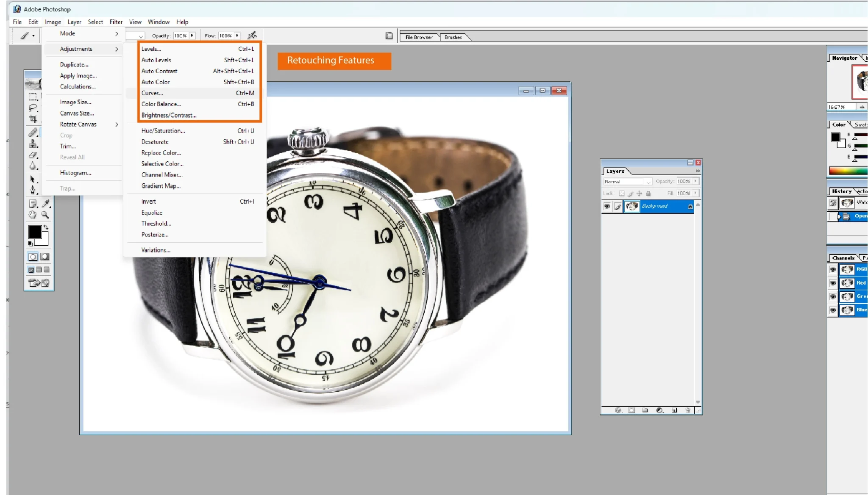Select the Eyedropper tool
Screen dimensions: 868x495
tap(46, 204)
